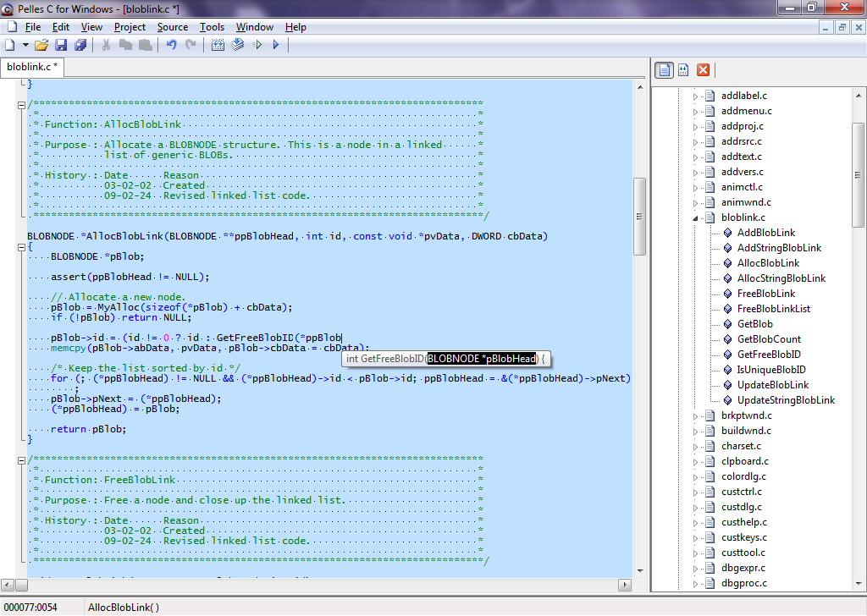This screenshot has width=867, height=616.
Task: Select the charset.c file in the tree
Action: [741, 446]
